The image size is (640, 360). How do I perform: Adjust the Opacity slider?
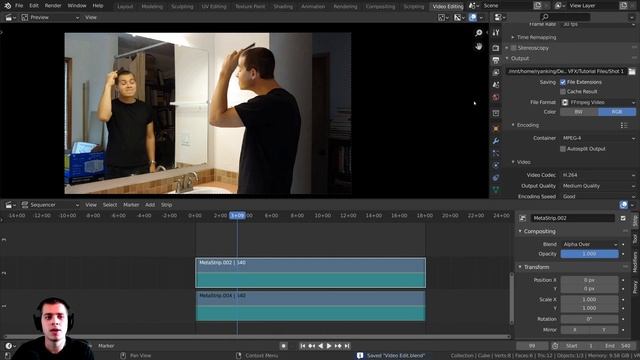point(589,254)
